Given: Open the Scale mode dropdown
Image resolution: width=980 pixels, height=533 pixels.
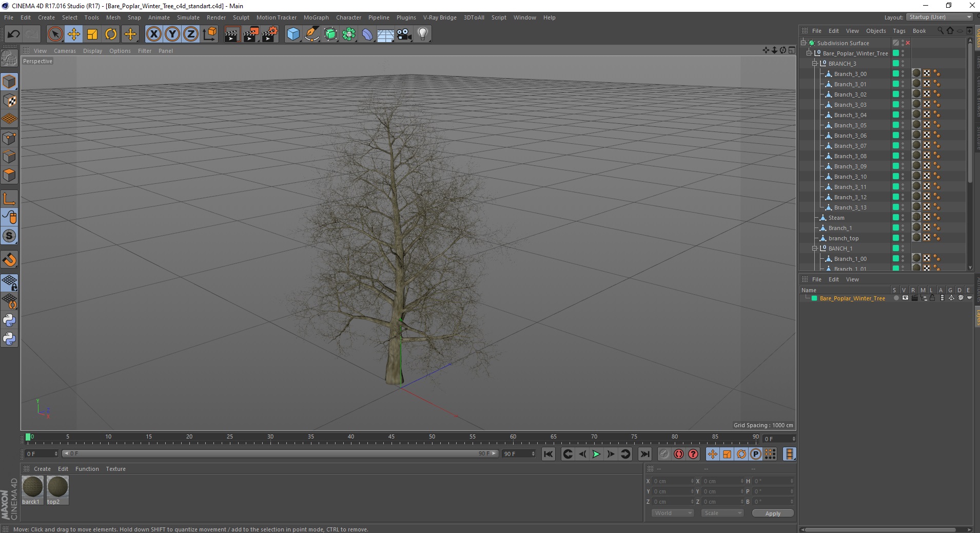Looking at the screenshot, I should [x=722, y=513].
